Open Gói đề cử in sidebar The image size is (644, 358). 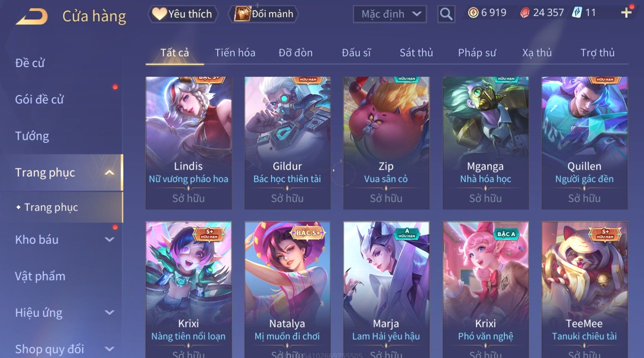[x=39, y=100]
